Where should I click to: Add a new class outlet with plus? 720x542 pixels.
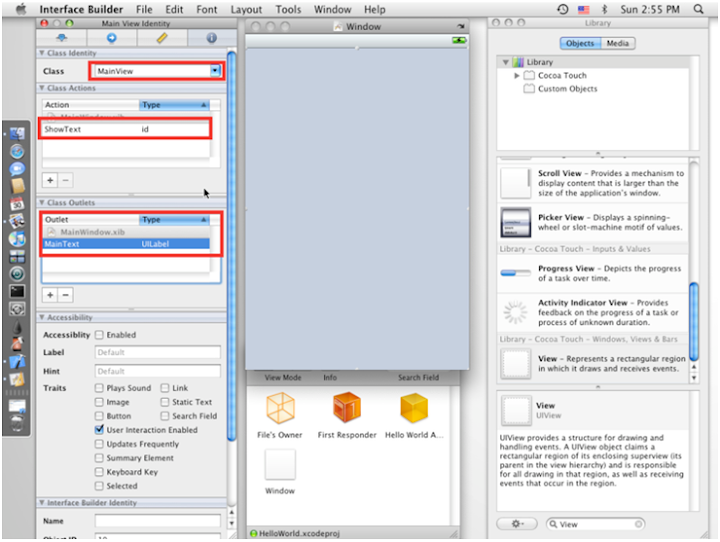[50, 295]
